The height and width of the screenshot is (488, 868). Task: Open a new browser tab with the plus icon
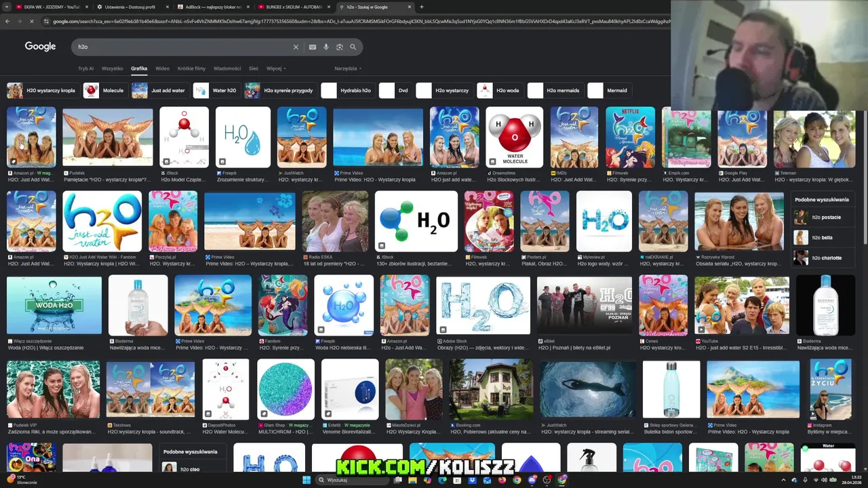pos(422,7)
